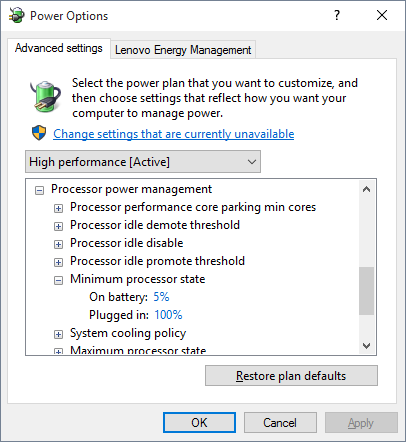Switch to Lenovo Energy Management tab
406x442 pixels.
183,50
